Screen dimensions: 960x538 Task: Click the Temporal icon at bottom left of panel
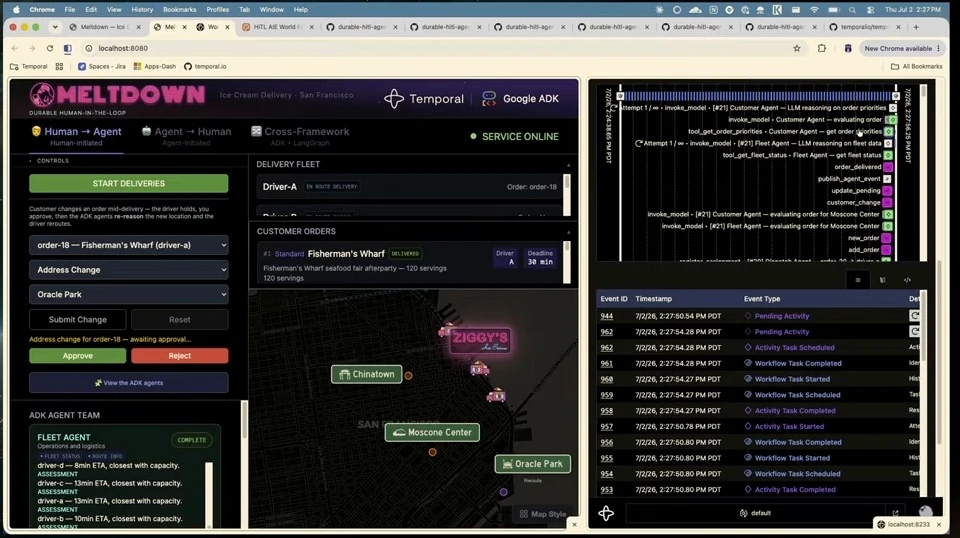tap(606, 514)
